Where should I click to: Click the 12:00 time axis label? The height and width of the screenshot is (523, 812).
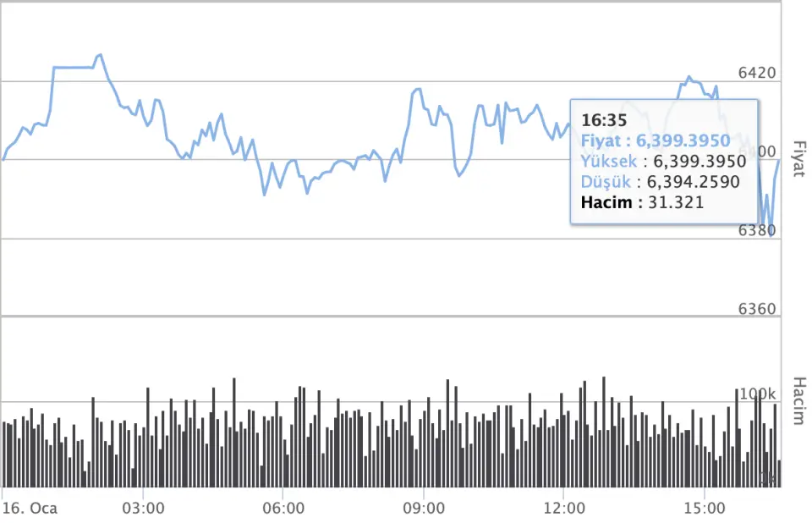pos(564,509)
